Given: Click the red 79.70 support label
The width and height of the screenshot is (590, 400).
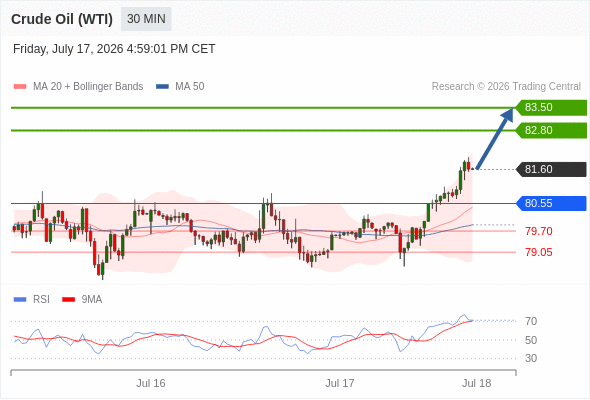Looking at the screenshot, I should (539, 231).
